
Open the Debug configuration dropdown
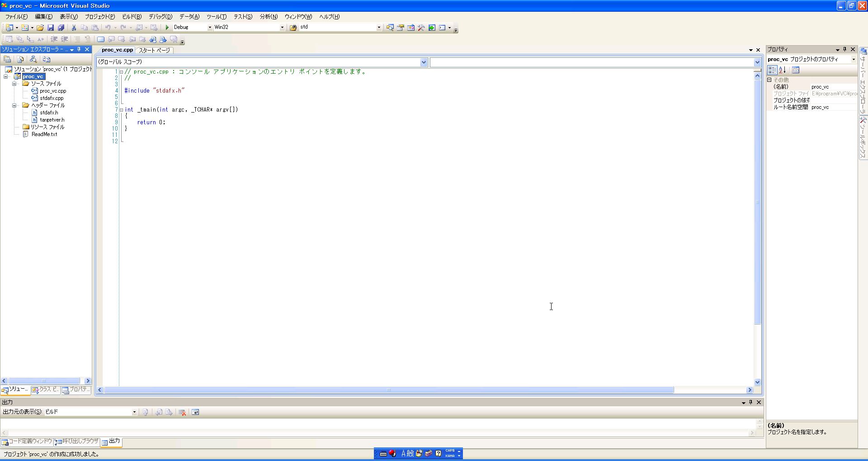click(210, 28)
